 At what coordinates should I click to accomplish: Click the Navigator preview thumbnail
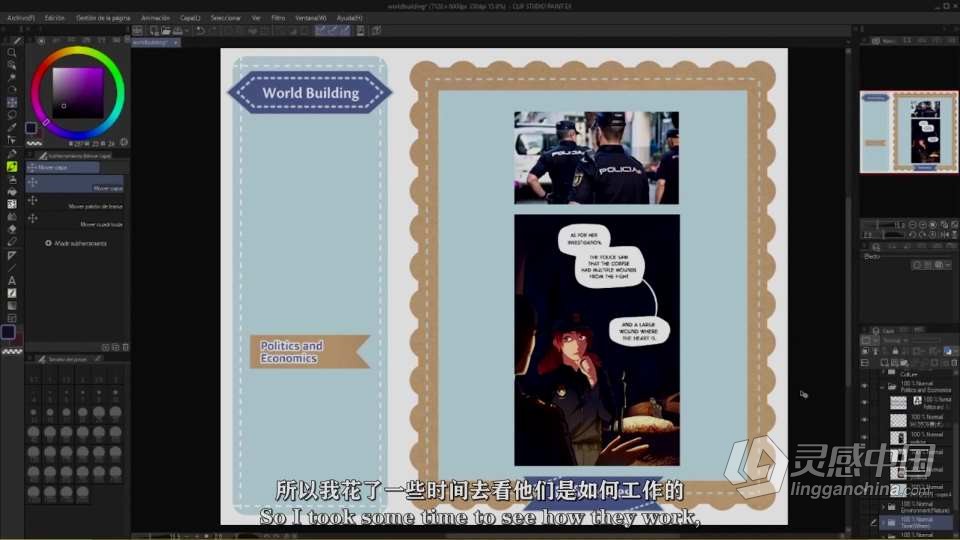[909, 132]
